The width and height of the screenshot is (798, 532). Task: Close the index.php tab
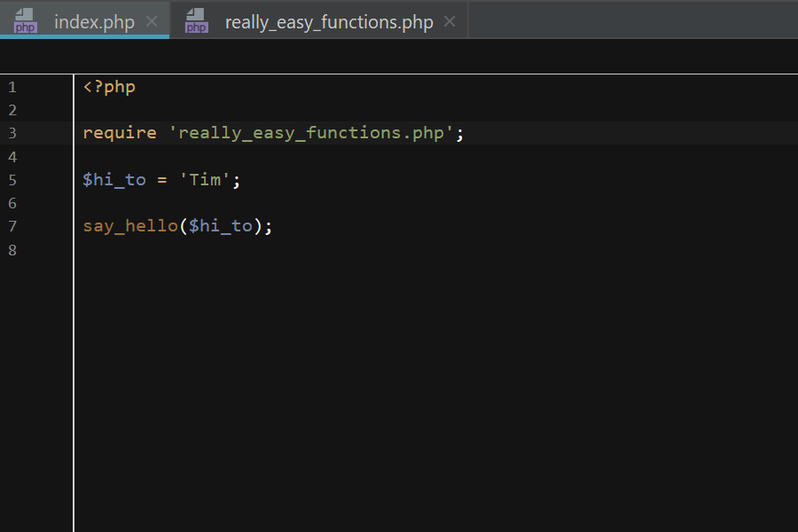152,21
